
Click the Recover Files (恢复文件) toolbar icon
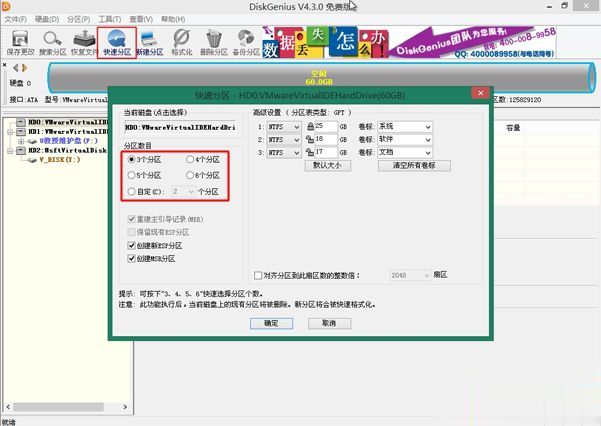pyautogui.click(x=84, y=42)
